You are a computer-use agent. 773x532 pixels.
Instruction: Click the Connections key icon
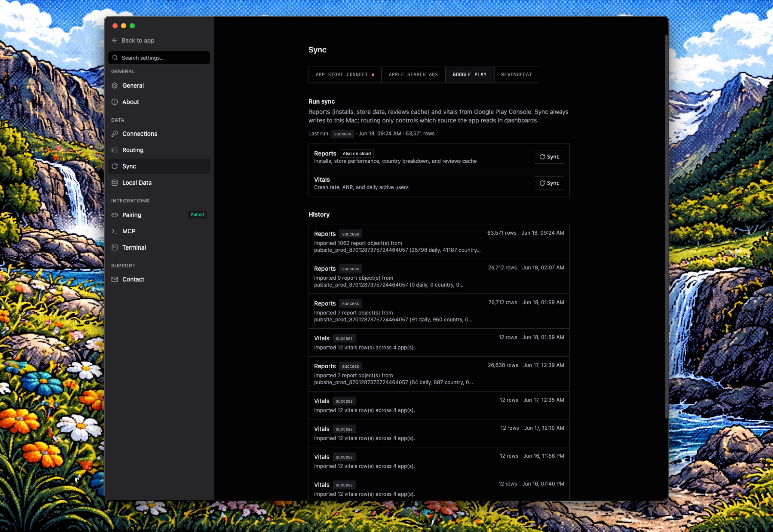click(115, 133)
